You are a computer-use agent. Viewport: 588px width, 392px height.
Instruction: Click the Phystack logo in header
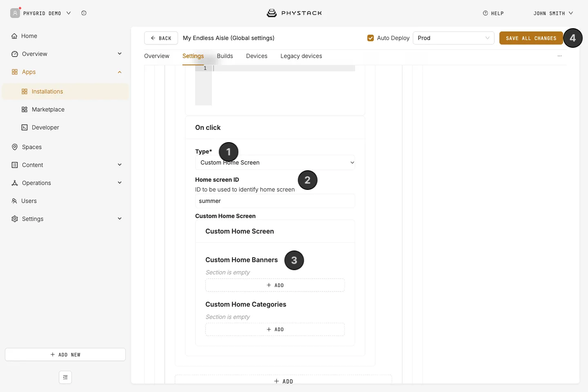point(294,13)
